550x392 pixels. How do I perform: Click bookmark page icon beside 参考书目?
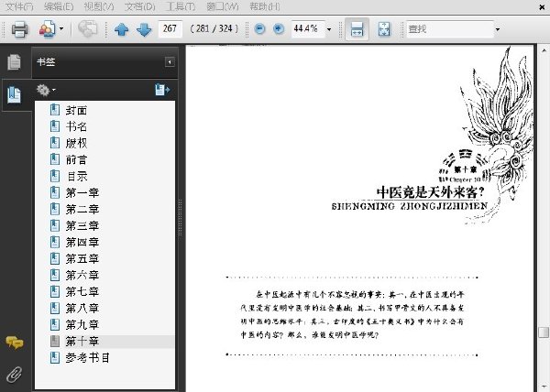coord(55,357)
